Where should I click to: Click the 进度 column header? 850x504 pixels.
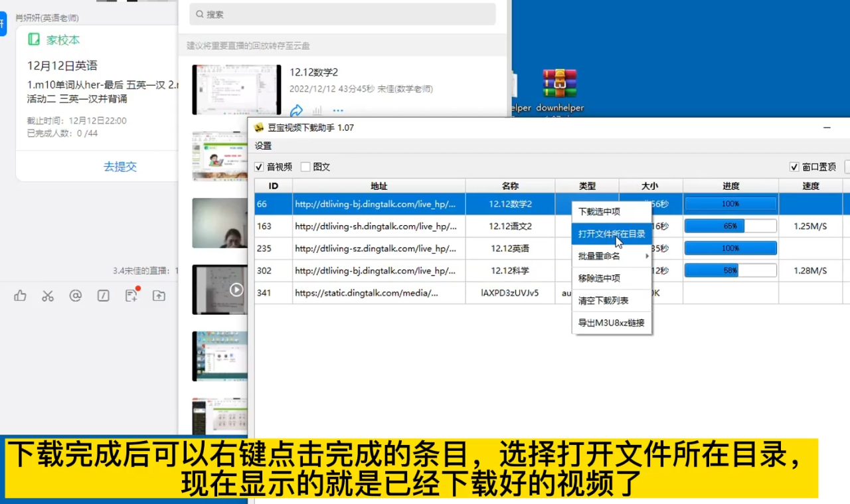731,186
